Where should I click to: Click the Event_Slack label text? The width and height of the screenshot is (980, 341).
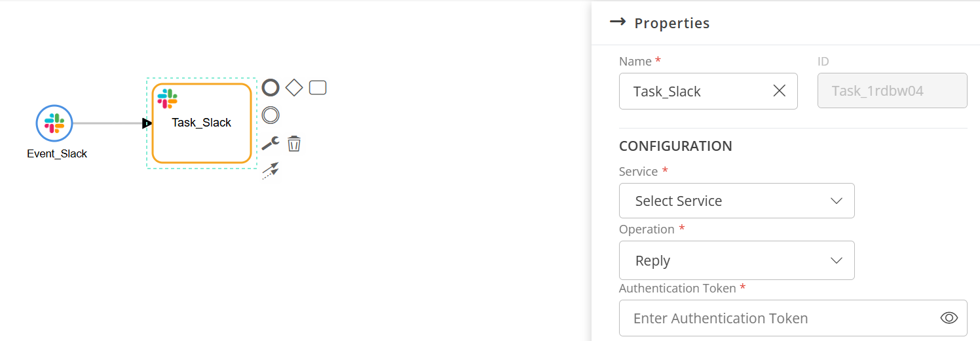57,154
